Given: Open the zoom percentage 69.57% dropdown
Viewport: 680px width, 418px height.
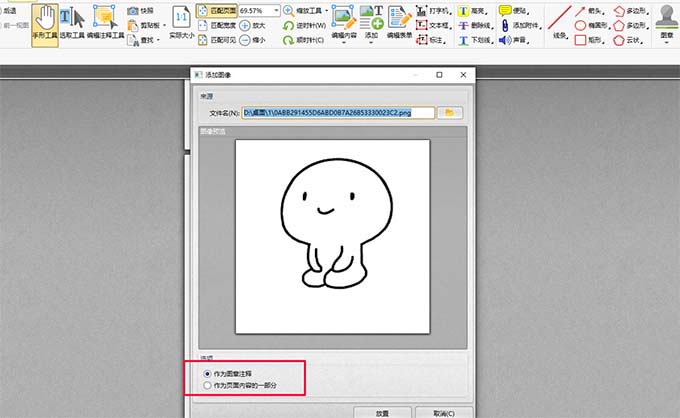Looking at the screenshot, I should [275, 10].
